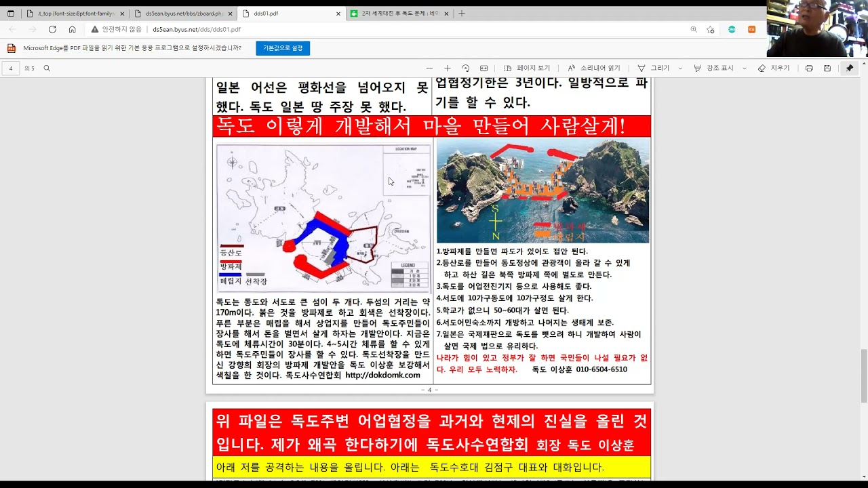868x488 pixels.
Task: Click the not-secure warning icon
Action: (x=95, y=30)
